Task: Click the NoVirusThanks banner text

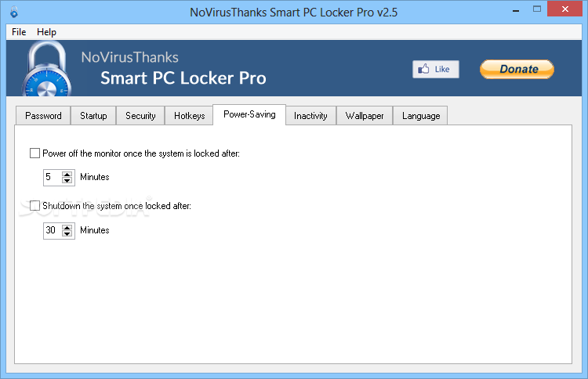Action: pos(129,57)
